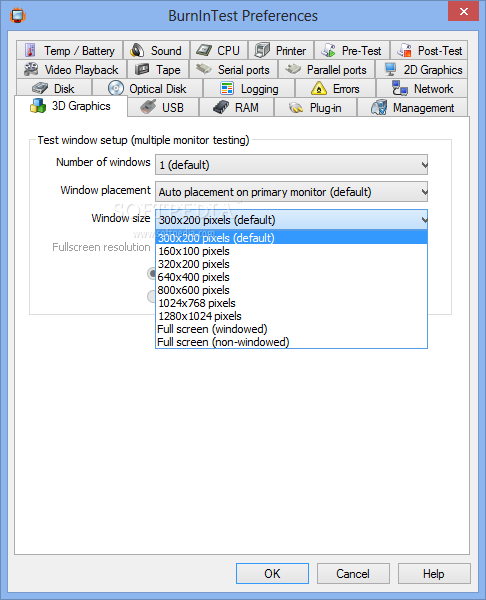Click the Network computers icon
The height and width of the screenshot is (600, 486).
pos(400,88)
